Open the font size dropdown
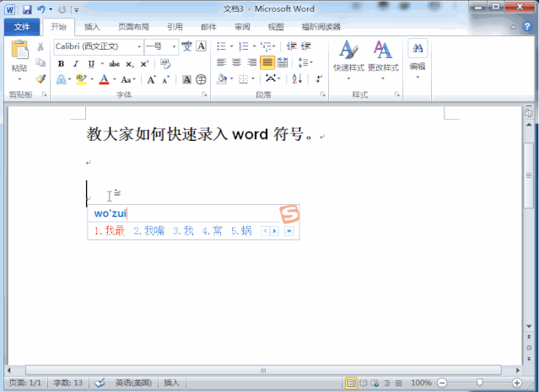539x392 pixels. pos(174,46)
